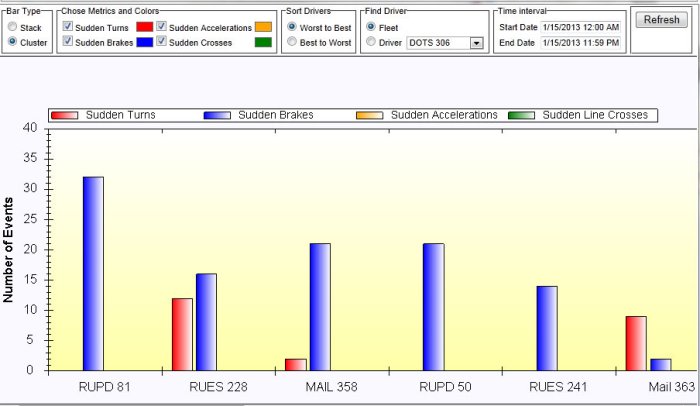
Task: Expand the DOTS 306 driver dropdown
Action: coord(475,43)
